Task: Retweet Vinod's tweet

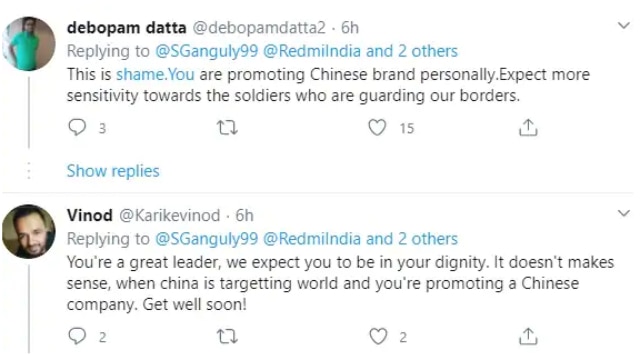Action: coord(227,337)
